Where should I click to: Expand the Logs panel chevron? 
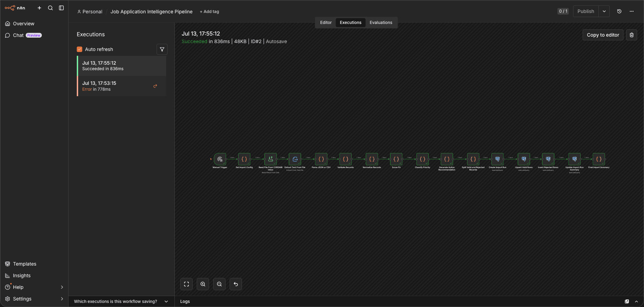pos(636,302)
